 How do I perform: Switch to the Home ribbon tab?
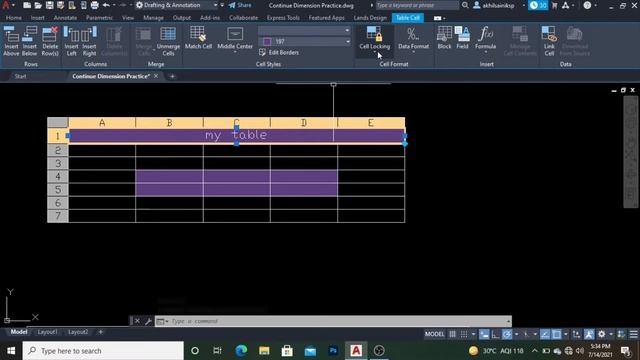click(x=14, y=18)
